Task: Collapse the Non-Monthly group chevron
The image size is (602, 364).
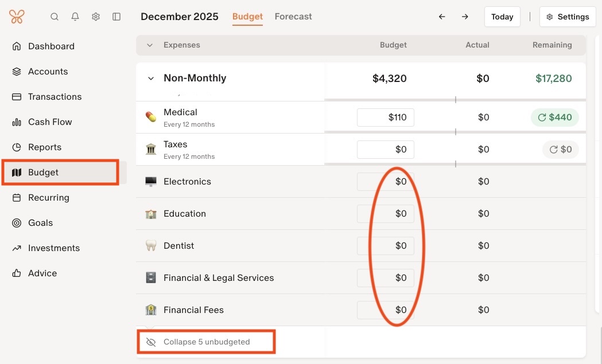Action: (151, 79)
